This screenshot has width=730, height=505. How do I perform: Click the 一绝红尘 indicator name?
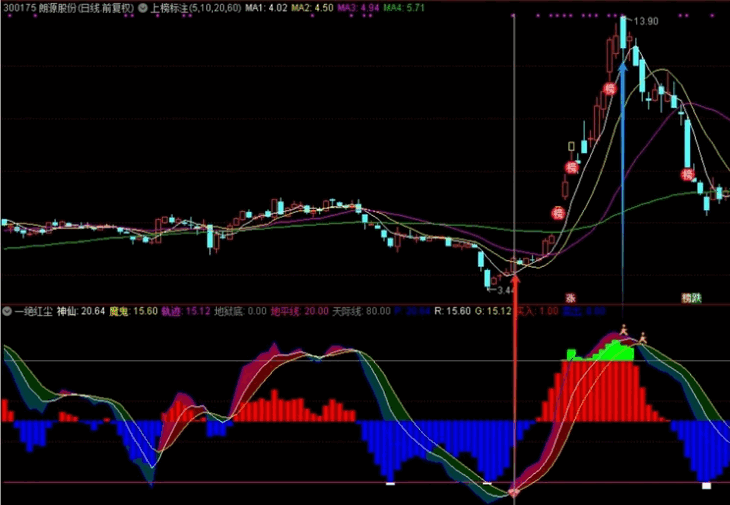click(34, 311)
